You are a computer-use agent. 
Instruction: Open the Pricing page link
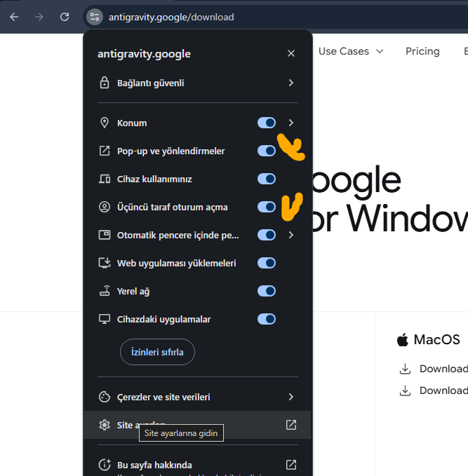point(422,51)
